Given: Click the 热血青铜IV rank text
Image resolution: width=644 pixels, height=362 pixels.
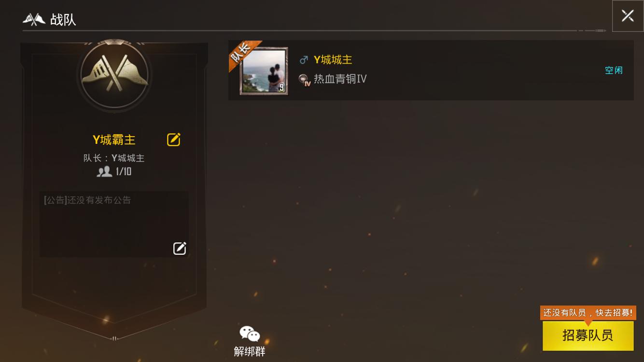Looking at the screenshot, I should coord(340,79).
